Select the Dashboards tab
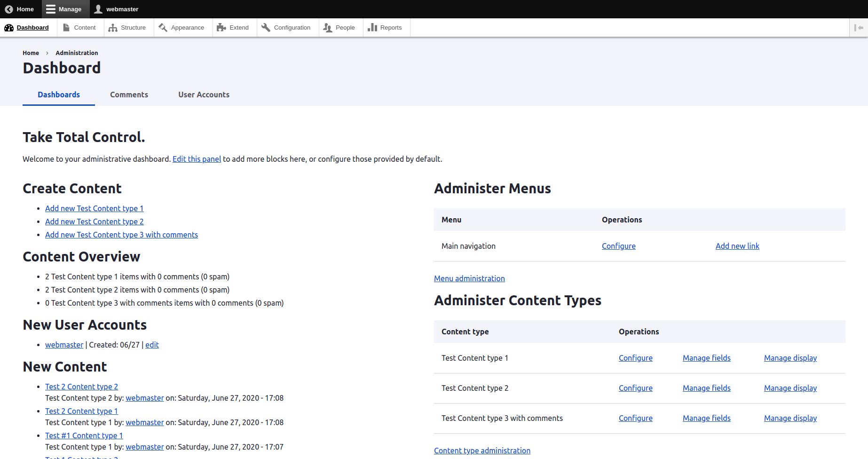868x459 pixels. tap(58, 95)
